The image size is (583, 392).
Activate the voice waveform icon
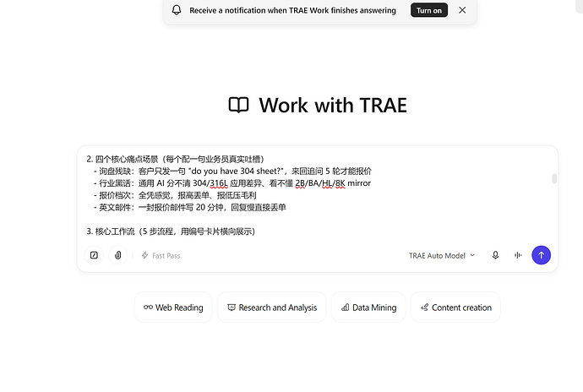(518, 255)
